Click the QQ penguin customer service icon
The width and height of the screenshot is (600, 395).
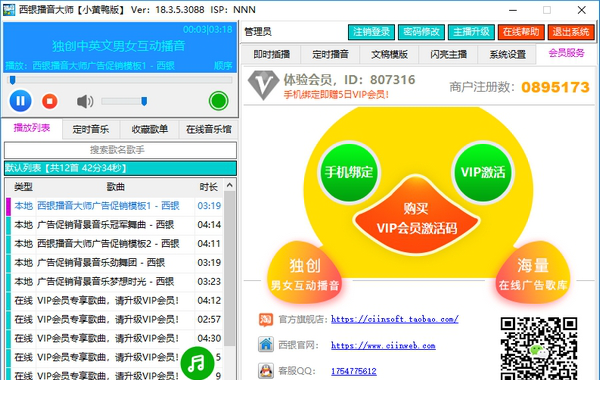266,371
